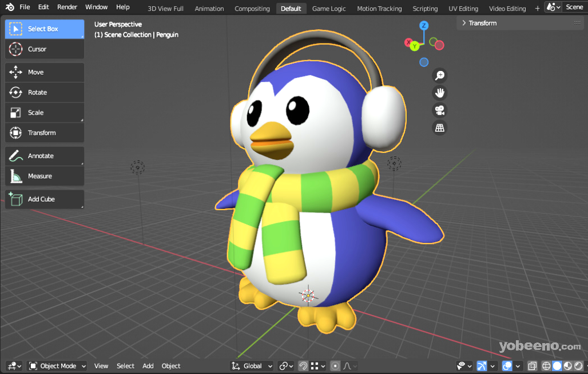The width and height of the screenshot is (588, 374).
Task: Switch to material preview shading
Action: pyautogui.click(x=568, y=366)
